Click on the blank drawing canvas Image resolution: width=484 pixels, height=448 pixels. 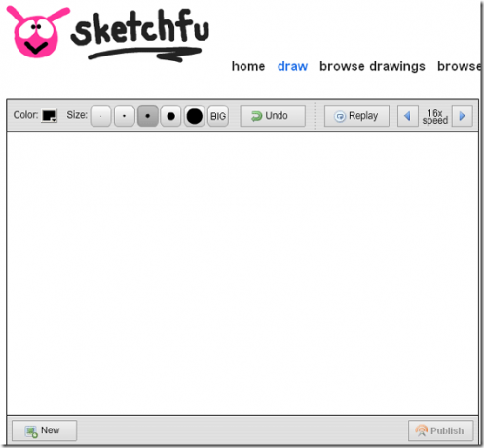(x=242, y=274)
